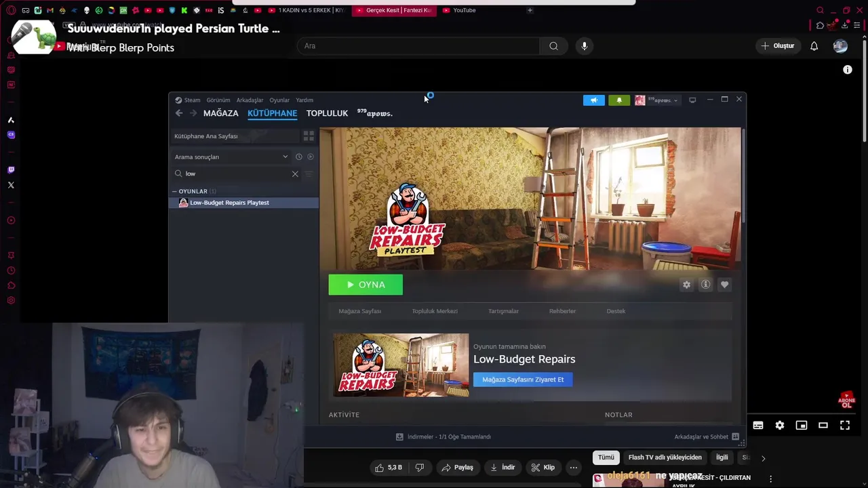
Task: Open Steam menu in title bar
Action: click(x=188, y=100)
